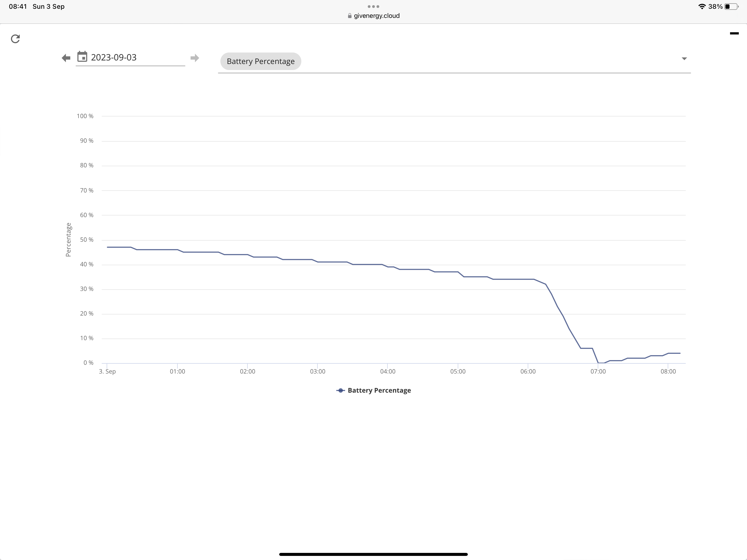Image resolution: width=747 pixels, height=560 pixels.
Task: Select the Battery Percentage chip
Action: tap(260, 61)
